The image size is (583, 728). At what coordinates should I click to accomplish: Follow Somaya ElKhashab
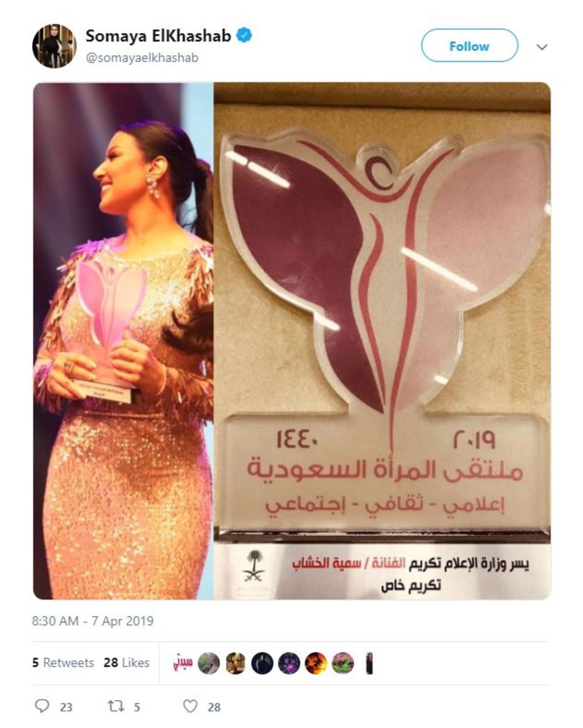click(469, 46)
